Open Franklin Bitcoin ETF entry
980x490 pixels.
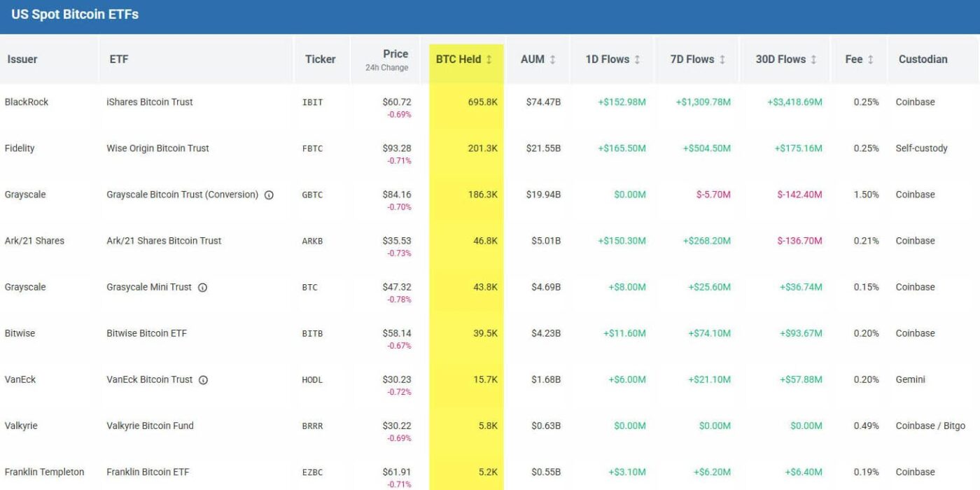(148, 472)
